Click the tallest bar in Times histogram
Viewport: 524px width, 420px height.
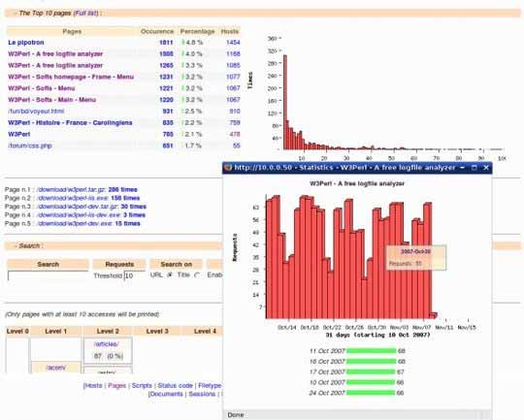point(285,102)
